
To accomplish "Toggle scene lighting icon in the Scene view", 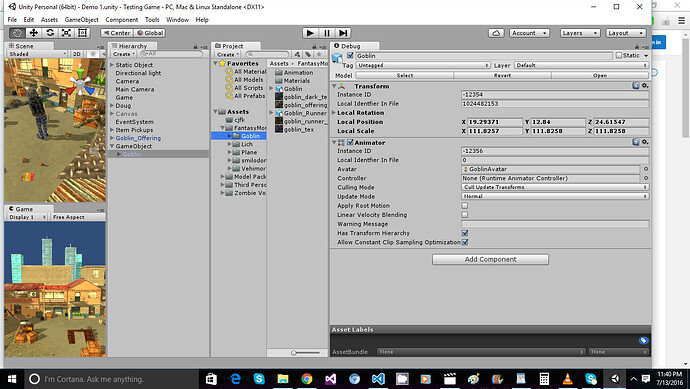I will coord(92,54).
